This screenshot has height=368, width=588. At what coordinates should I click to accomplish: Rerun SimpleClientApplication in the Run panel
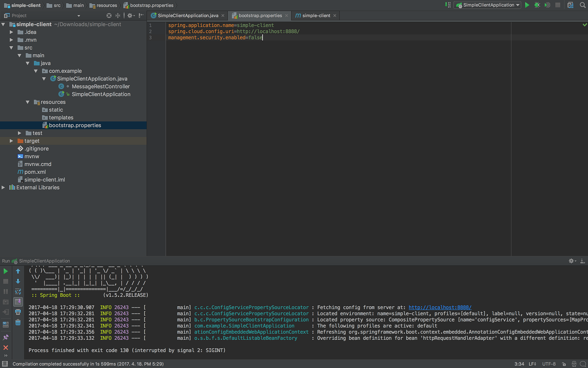click(6, 271)
